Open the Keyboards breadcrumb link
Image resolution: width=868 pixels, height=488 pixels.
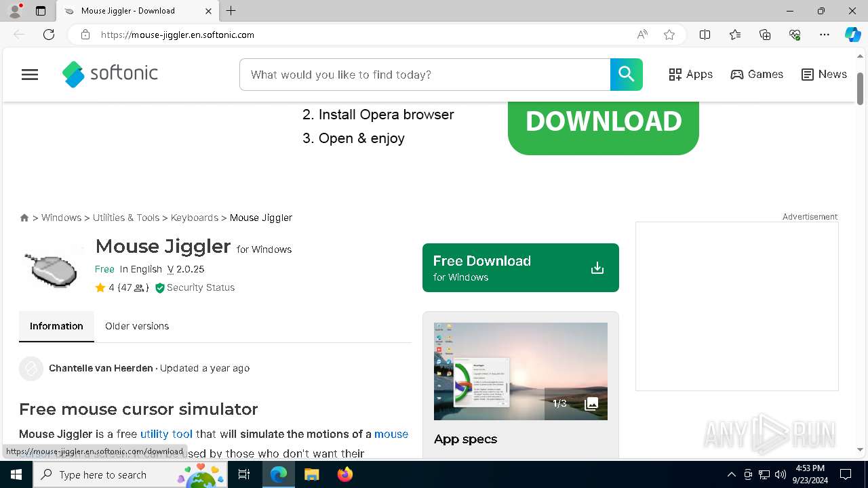[x=195, y=218]
